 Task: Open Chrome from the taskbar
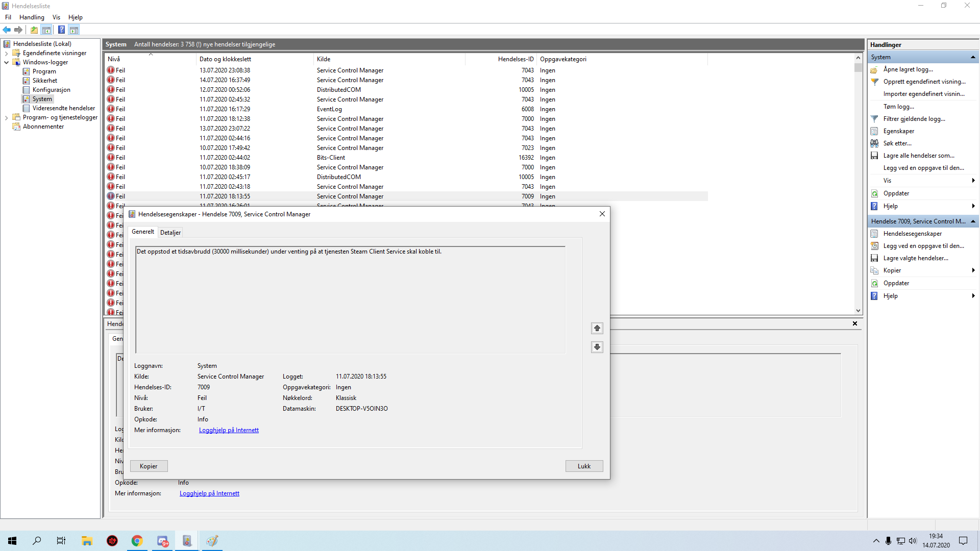[137, 541]
